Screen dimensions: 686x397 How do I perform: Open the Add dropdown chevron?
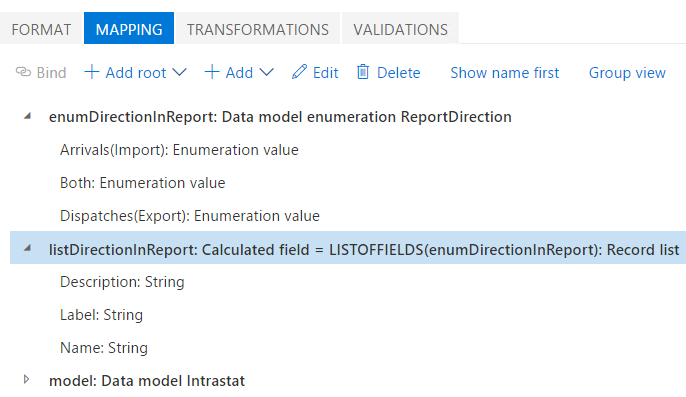click(x=266, y=72)
